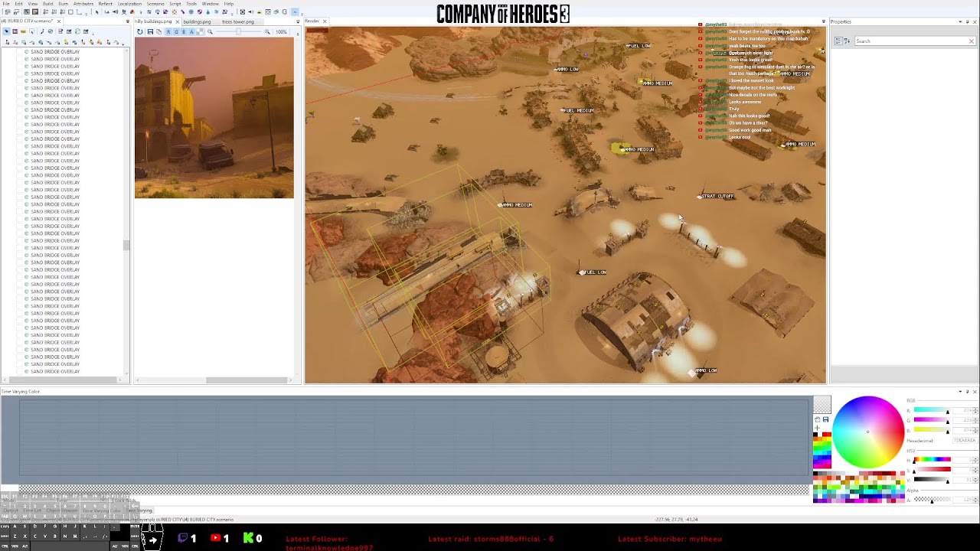Viewport: 980px width, 551px height.
Task: Click the image viewer zoom slider handle
Action: (238, 31)
